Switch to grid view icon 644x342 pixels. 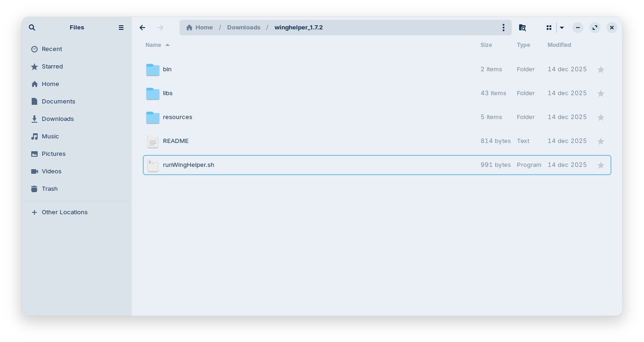(549, 28)
